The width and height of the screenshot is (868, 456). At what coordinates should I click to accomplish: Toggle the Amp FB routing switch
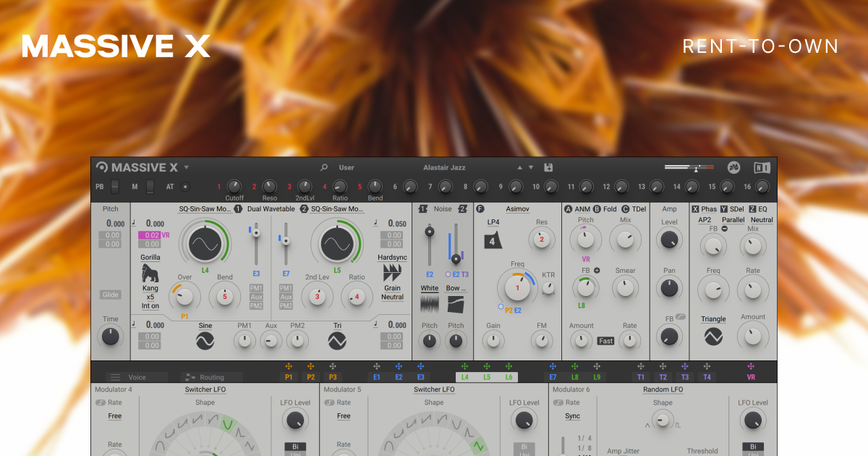(681, 318)
